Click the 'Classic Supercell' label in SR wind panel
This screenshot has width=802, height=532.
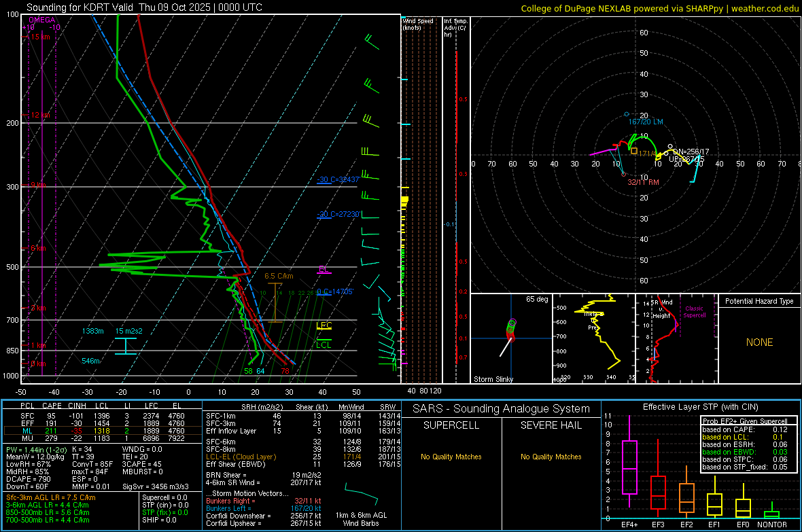[694, 312]
